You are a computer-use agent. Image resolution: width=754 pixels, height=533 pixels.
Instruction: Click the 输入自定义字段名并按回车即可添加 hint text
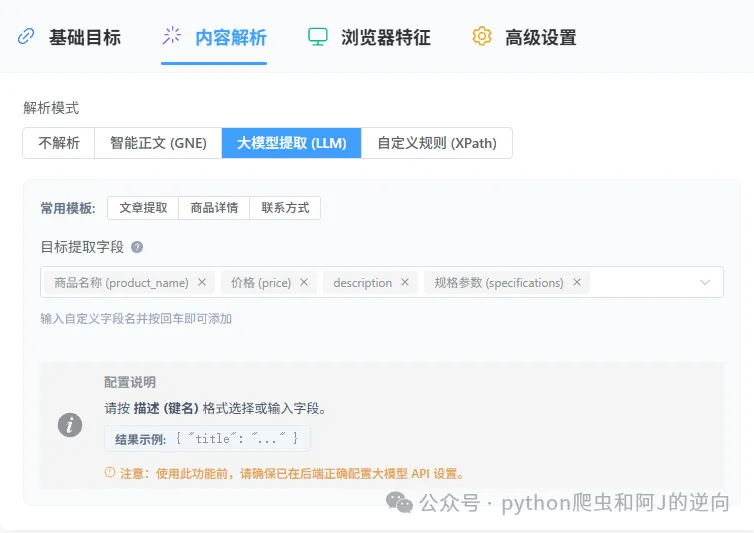click(x=136, y=318)
